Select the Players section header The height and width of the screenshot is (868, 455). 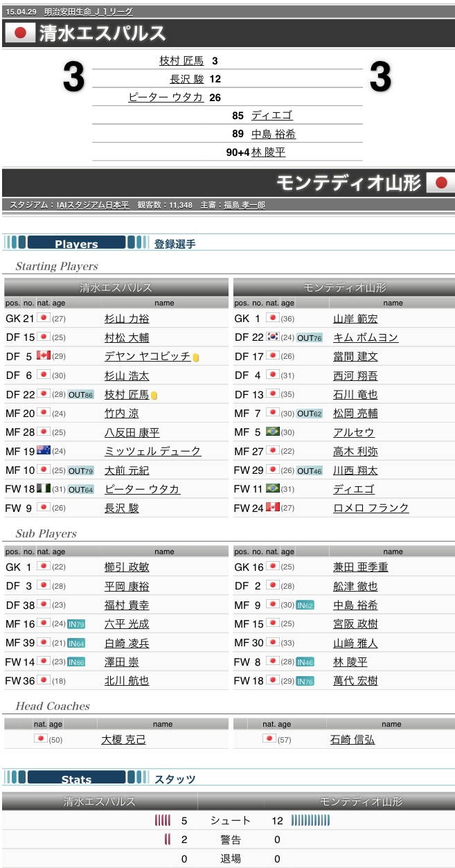point(76,243)
